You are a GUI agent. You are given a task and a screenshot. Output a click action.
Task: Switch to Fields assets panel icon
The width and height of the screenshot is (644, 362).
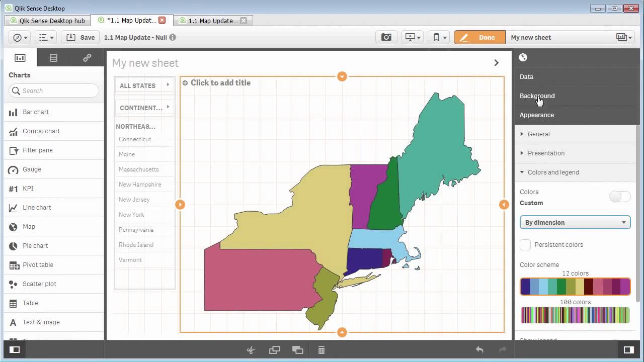[53, 58]
